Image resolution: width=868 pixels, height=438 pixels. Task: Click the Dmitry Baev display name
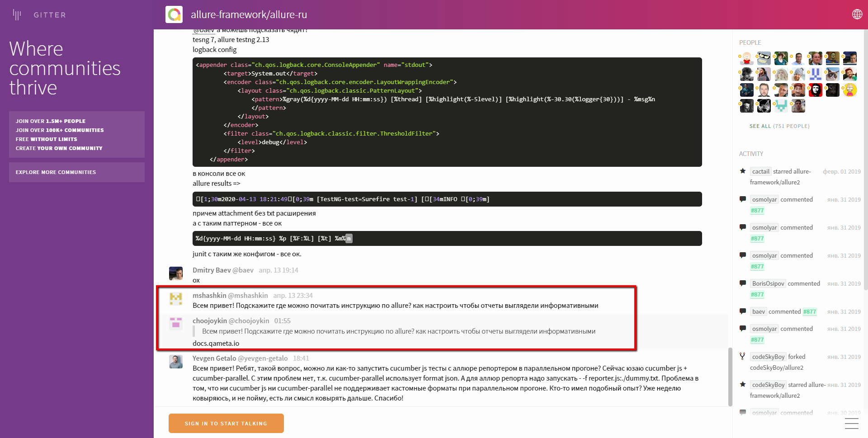[212, 270]
